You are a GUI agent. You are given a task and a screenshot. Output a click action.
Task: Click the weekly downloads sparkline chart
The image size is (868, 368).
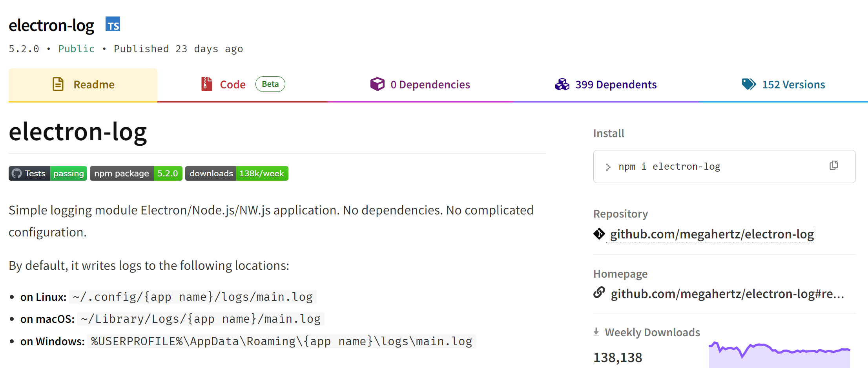(779, 354)
